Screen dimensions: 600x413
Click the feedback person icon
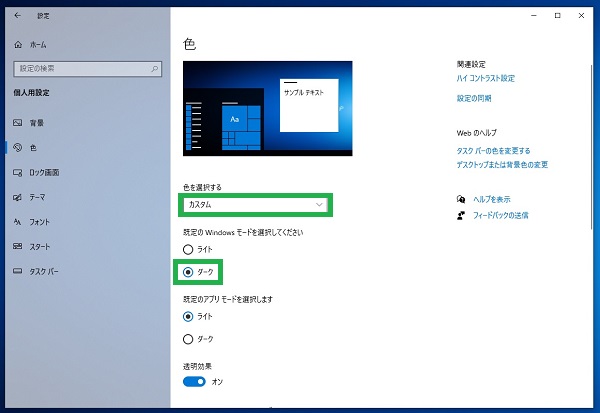[x=461, y=215]
